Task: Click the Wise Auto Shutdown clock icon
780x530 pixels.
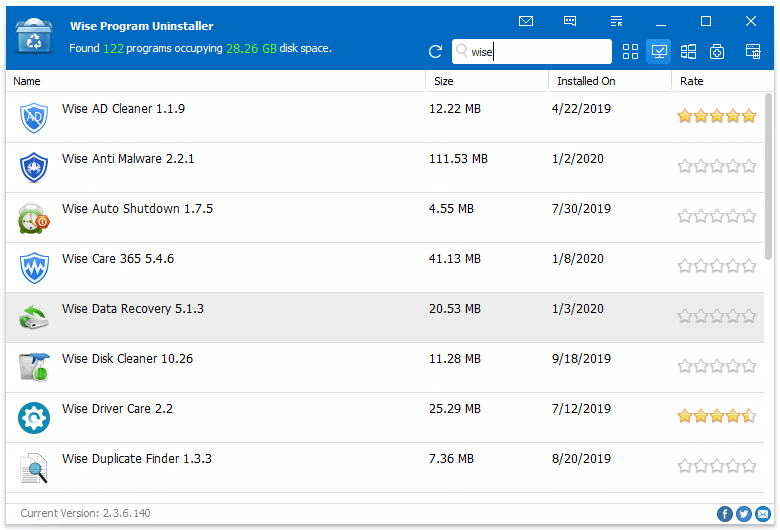Action: (x=33, y=218)
